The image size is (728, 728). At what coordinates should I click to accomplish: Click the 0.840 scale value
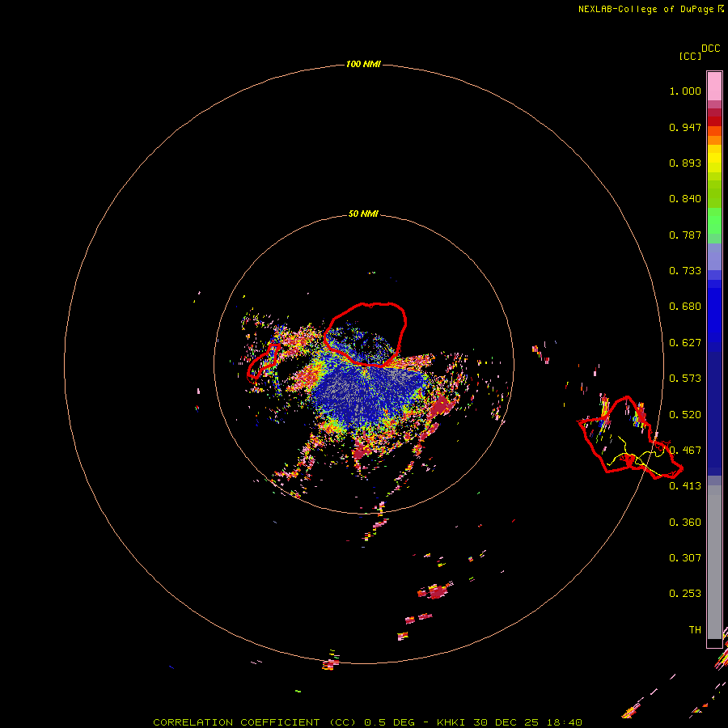pos(685,199)
